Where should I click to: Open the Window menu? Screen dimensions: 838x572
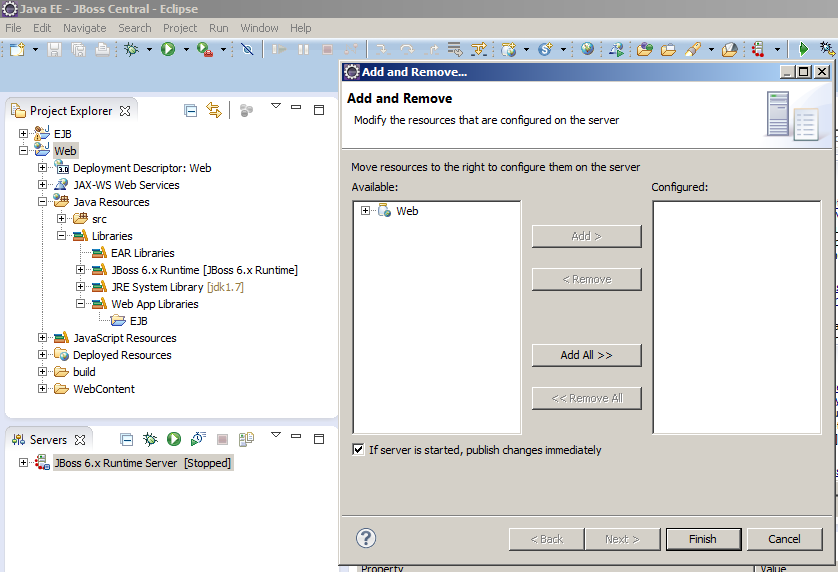pos(259,28)
